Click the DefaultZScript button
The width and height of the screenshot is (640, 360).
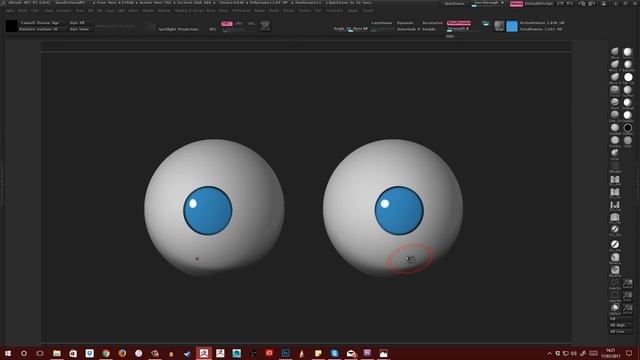coord(538,3)
